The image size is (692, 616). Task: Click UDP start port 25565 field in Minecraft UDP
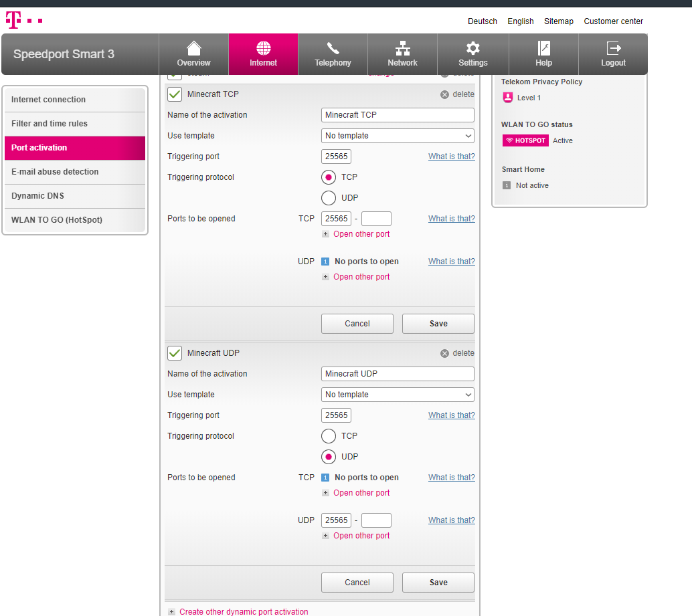336,520
